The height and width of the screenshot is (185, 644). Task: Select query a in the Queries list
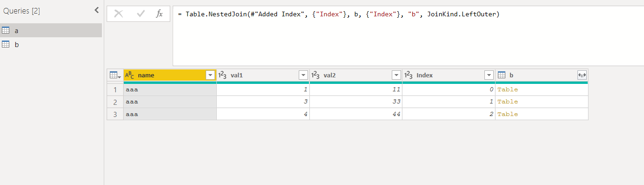(x=51, y=30)
